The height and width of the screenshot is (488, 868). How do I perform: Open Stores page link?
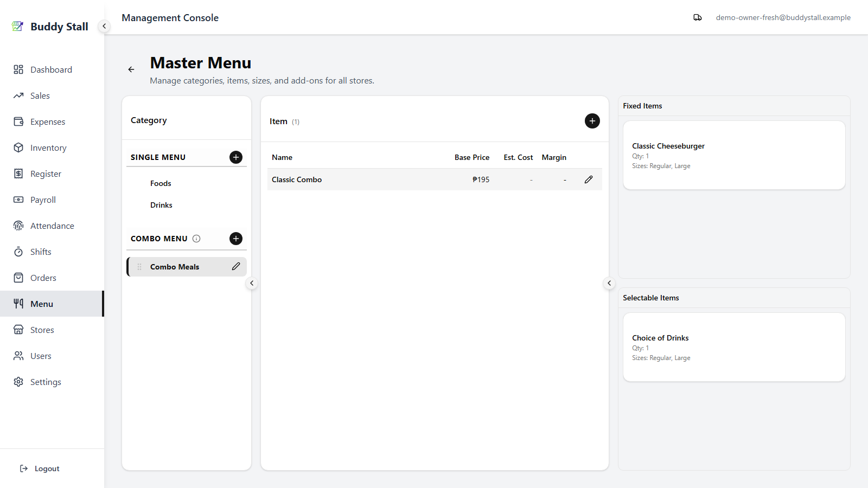[x=52, y=330]
